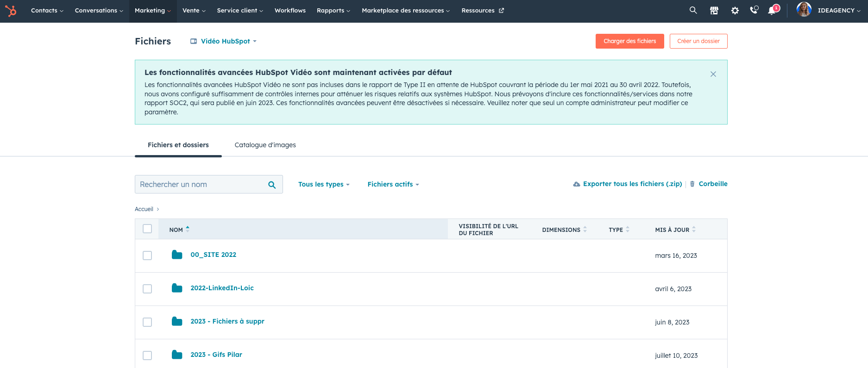Open the search magnifier in top bar
Viewport: 868px width, 368px height.
tap(693, 10)
